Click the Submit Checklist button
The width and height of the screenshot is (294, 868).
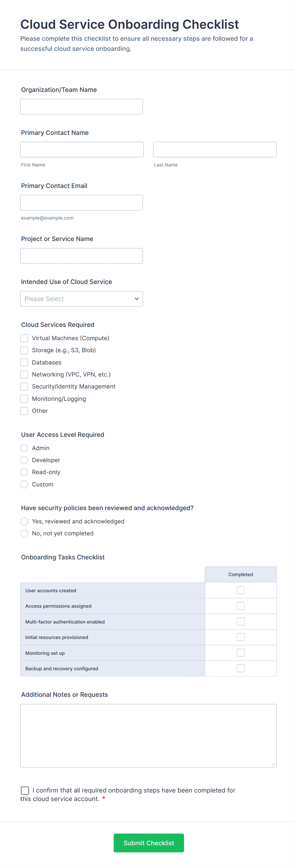(x=149, y=843)
